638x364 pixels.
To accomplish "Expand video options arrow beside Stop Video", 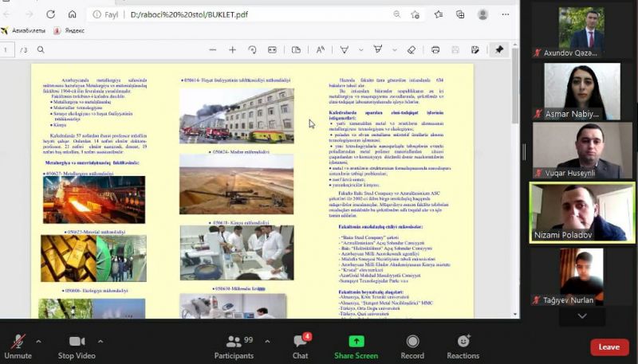I will (x=100, y=341).
